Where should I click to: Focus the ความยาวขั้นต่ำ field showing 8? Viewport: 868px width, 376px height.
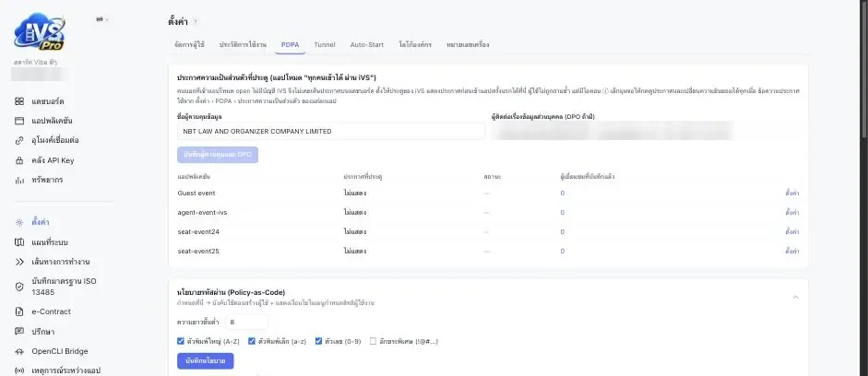tap(247, 322)
